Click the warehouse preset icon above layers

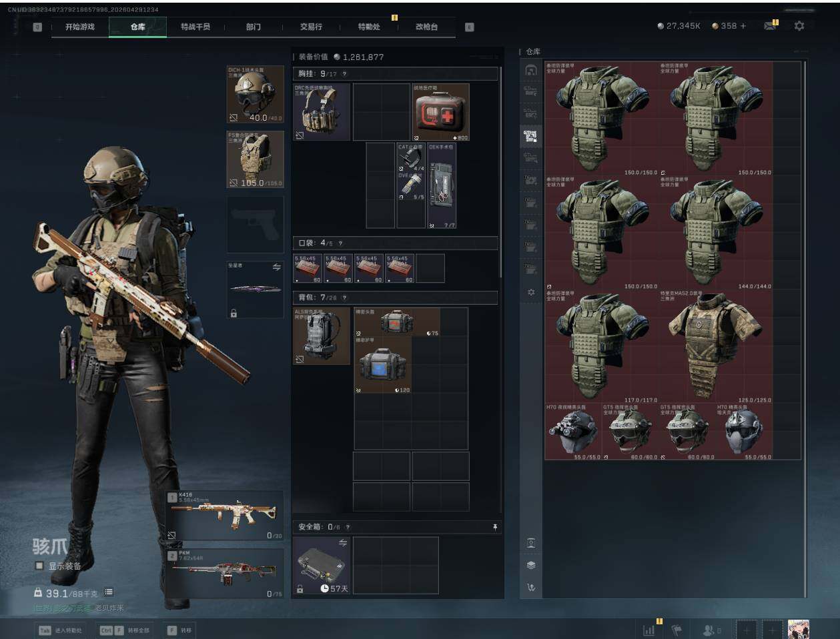pos(531,543)
